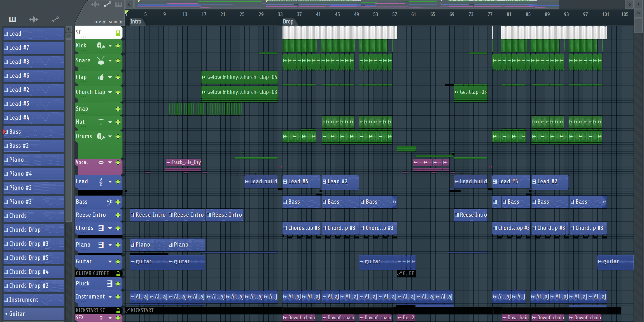Screen dimensions: 644x322
Task: Mute the Kick track
Action: pos(118,46)
